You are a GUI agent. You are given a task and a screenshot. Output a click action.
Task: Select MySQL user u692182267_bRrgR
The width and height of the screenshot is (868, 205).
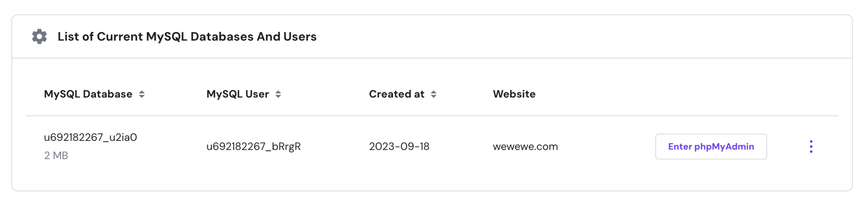point(253,146)
